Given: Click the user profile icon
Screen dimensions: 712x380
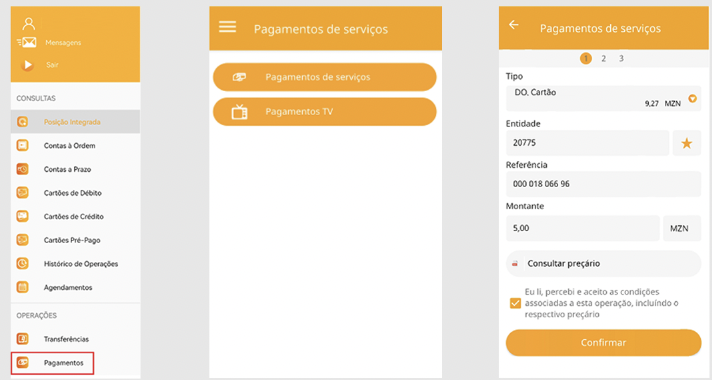Looking at the screenshot, I should pyautogui.click(x=29, y=23).
